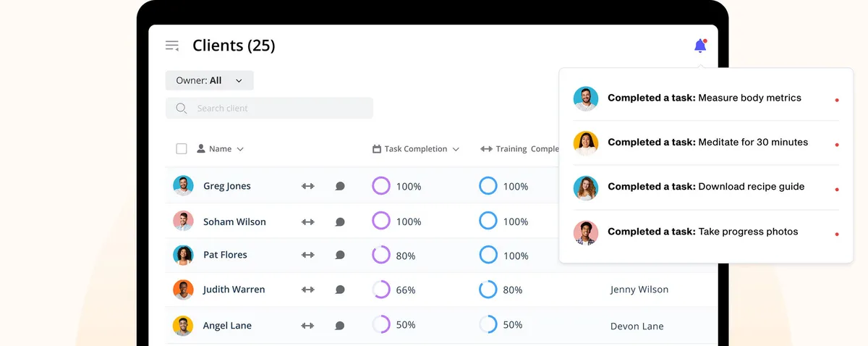Click the Soham Wilson client name
The height and width of the screenshot is (346, 868).
(x=234, y=221)
